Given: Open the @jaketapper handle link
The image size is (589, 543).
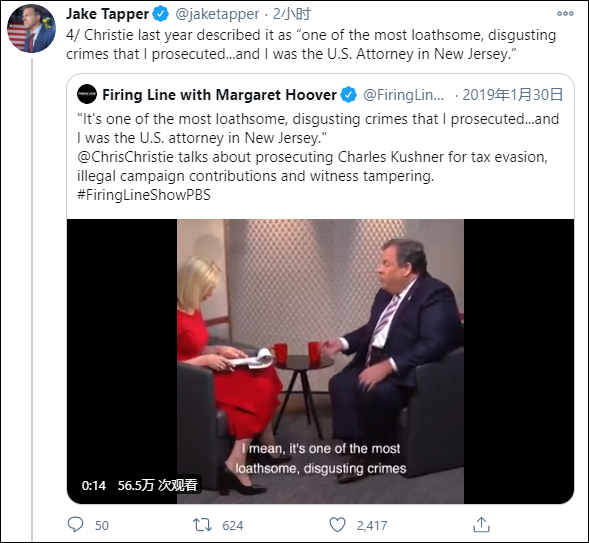Looking at the screenshot, I should point(217,14).
